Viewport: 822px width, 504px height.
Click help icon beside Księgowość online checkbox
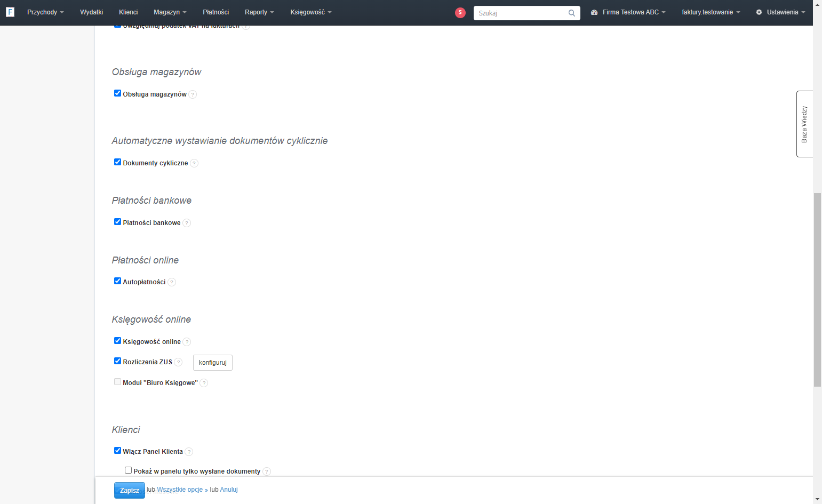click(187, 342)
